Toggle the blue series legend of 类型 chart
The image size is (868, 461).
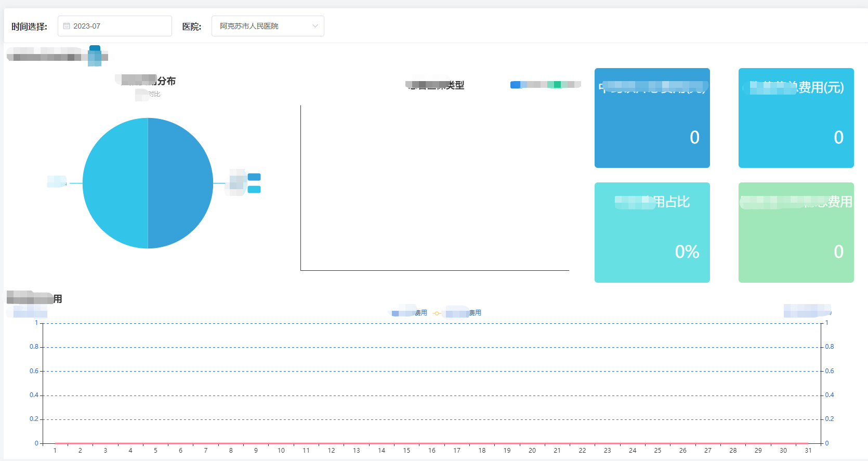click(x=516, y=85)
